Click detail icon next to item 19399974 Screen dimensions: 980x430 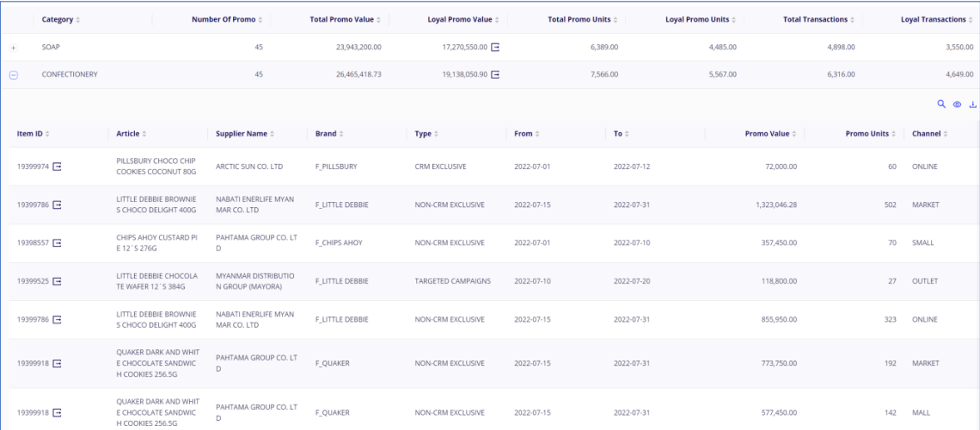(x=57, y=166)
